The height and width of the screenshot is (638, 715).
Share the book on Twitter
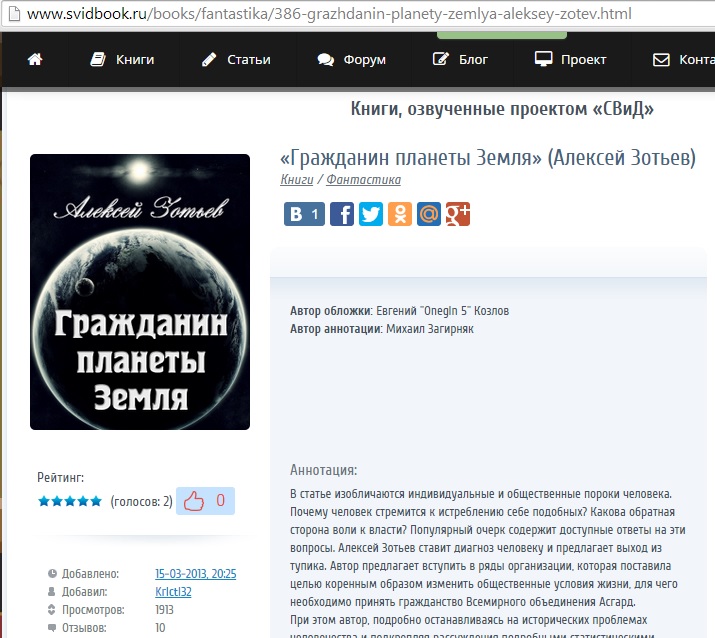371,214
